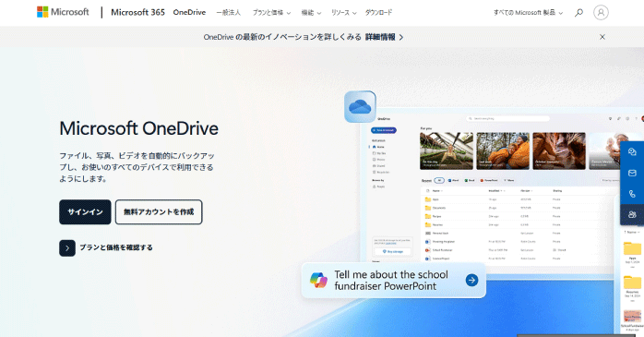Open the mail envelope icon in side panel
Viewport: 644px width, 337px height.
(632, 173)
